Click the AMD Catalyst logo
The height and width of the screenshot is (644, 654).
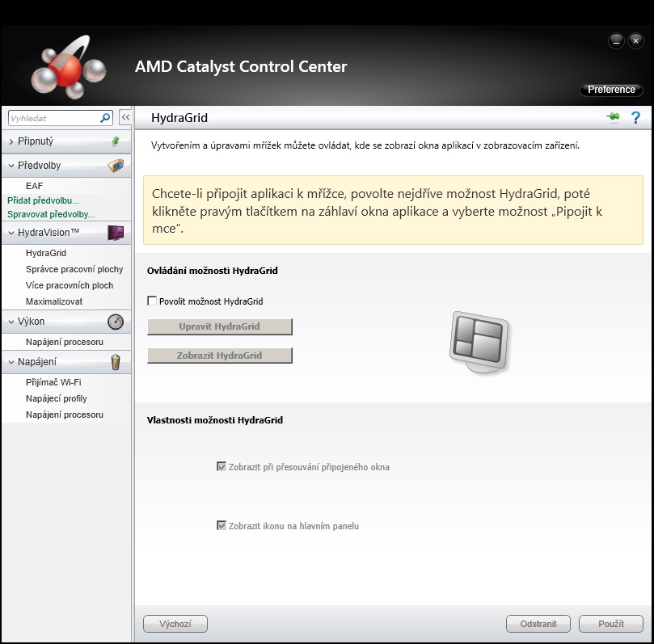point(68,67)
